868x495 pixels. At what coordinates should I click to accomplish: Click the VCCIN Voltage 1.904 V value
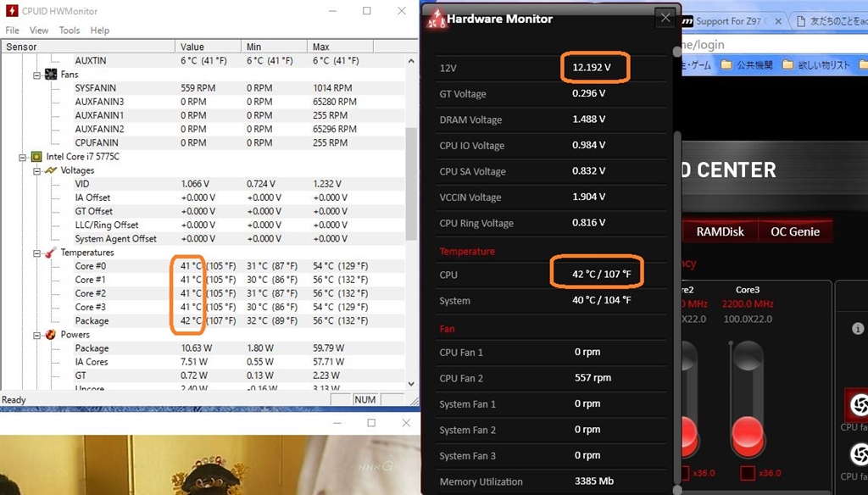588,197
